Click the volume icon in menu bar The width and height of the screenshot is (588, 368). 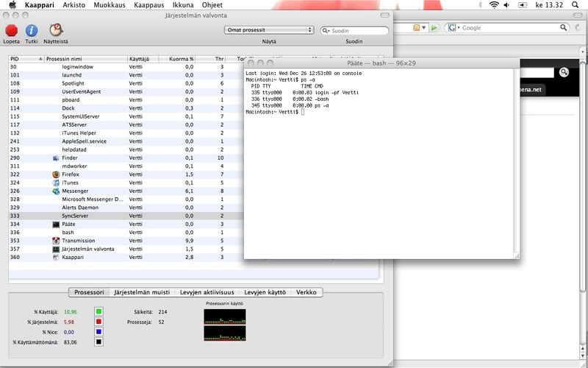click(x=506, y=5)
